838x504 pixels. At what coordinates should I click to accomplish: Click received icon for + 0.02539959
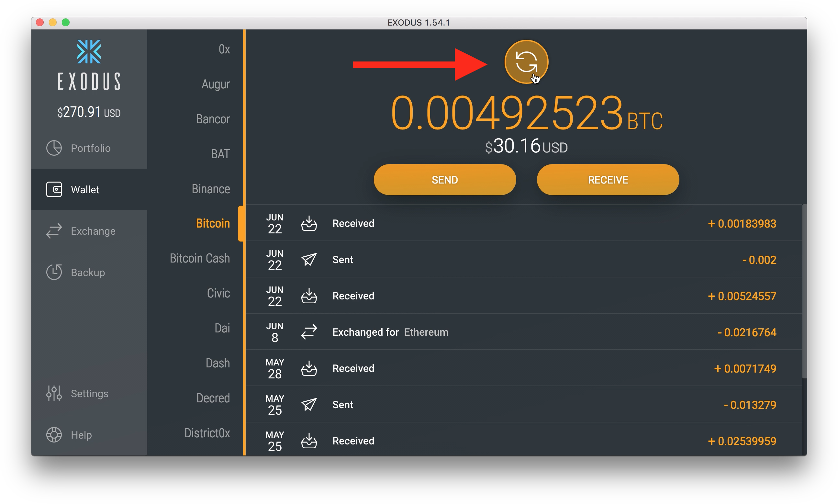[309, 441]
